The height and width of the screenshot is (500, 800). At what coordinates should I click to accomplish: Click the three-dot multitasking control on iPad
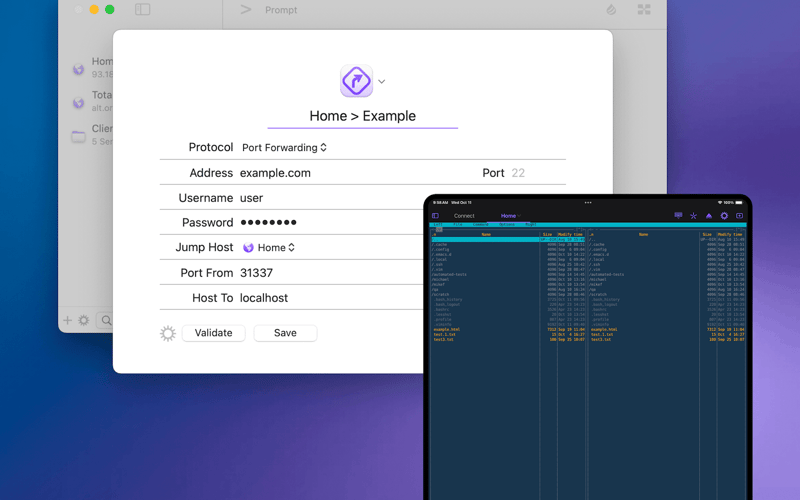click(x=588, y=203)
